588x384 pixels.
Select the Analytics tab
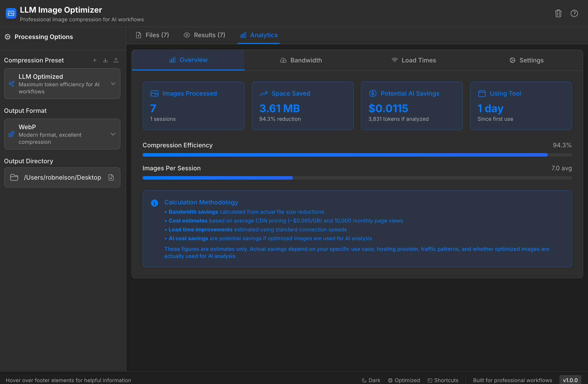coord(259,35)
